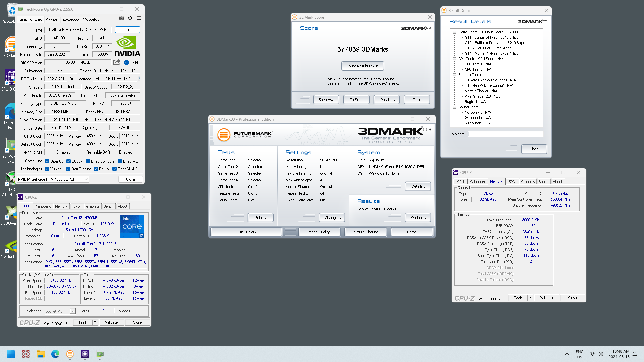
Task: Click Validate in CPU-Z Memory window
Action: click(546, 298)
